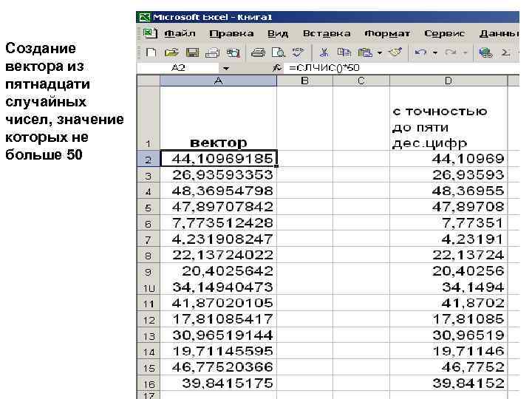Click the Select All corner box
Viewport: 532px width, 399px height.
[x=149, y=81]
